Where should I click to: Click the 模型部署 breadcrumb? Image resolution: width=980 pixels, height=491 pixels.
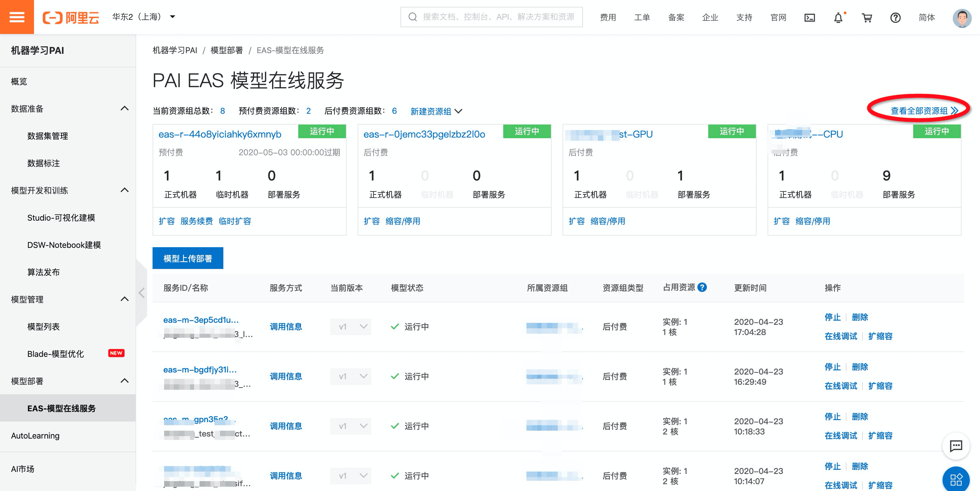pos(226,50)
